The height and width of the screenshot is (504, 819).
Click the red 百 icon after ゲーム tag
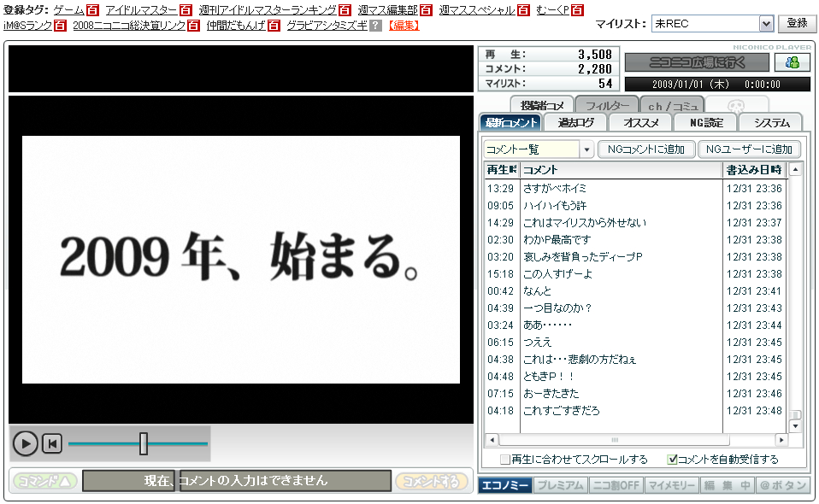click(93, 10)
